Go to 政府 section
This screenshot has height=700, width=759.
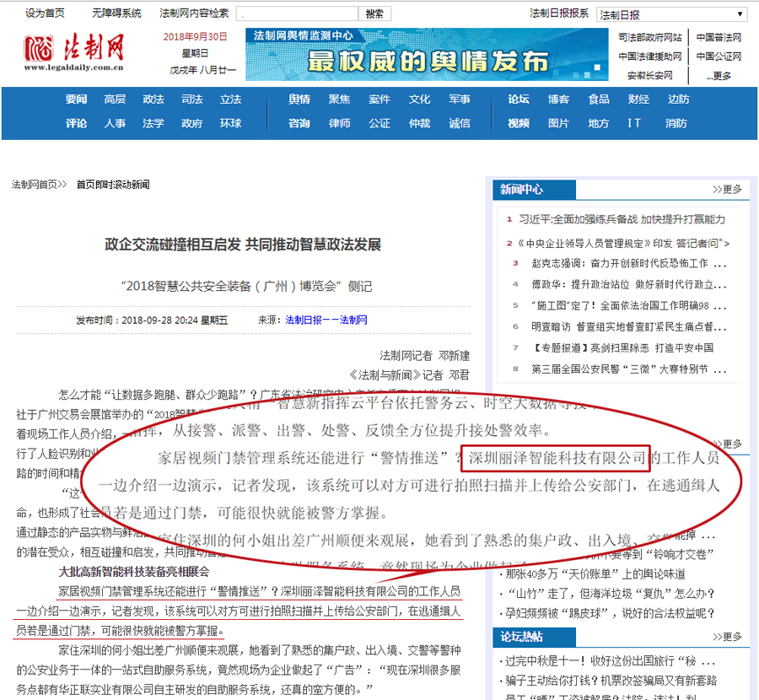point(192,123)
